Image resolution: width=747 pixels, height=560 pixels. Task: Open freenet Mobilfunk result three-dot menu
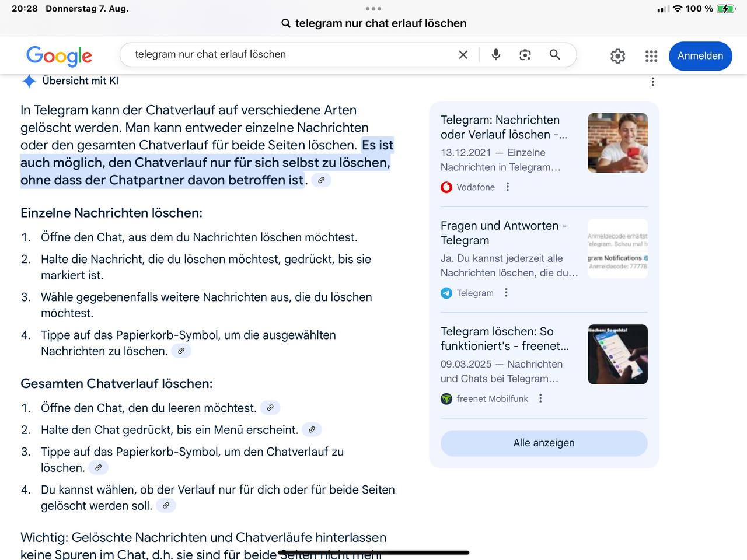click(x=540, y=398)
